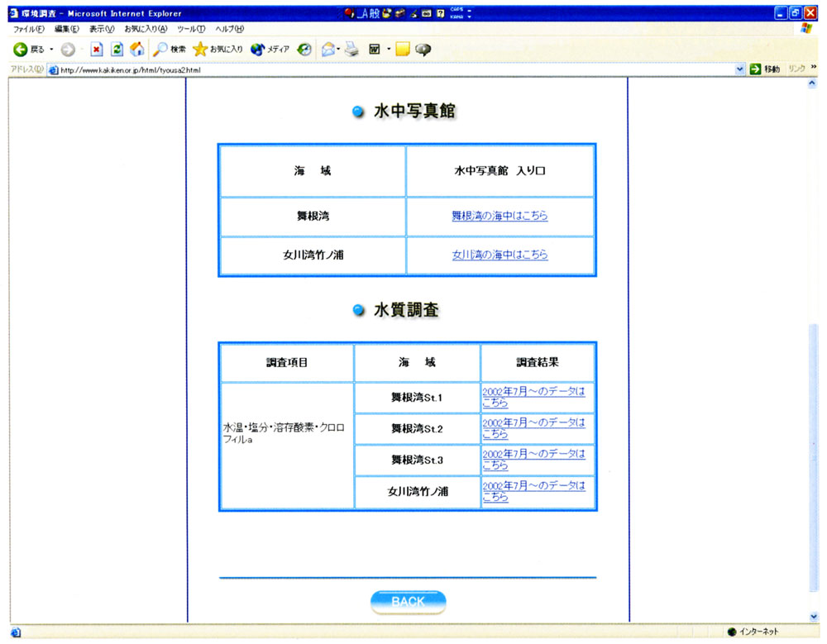Click the Stop loading icon
Image resolution: width=827 pixels, height=644 pixels.
coord(96,50)
